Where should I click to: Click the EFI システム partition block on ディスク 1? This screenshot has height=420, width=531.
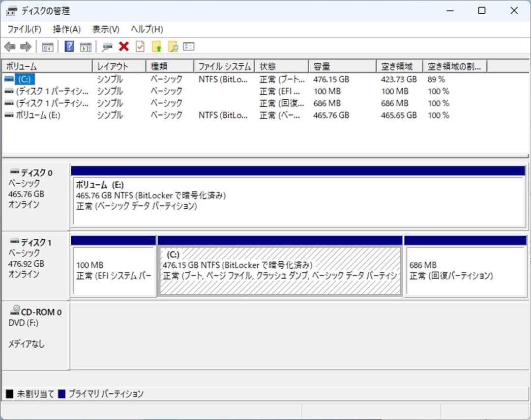tap(113, 268)
